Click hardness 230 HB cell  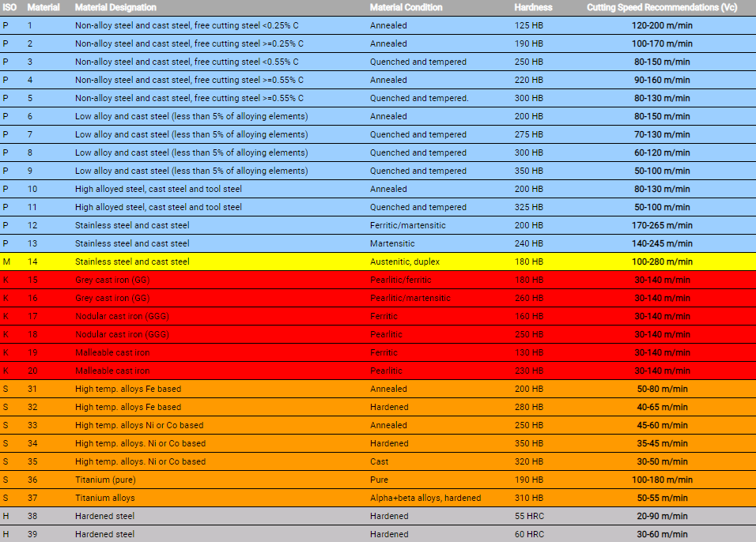coord(529,371)
